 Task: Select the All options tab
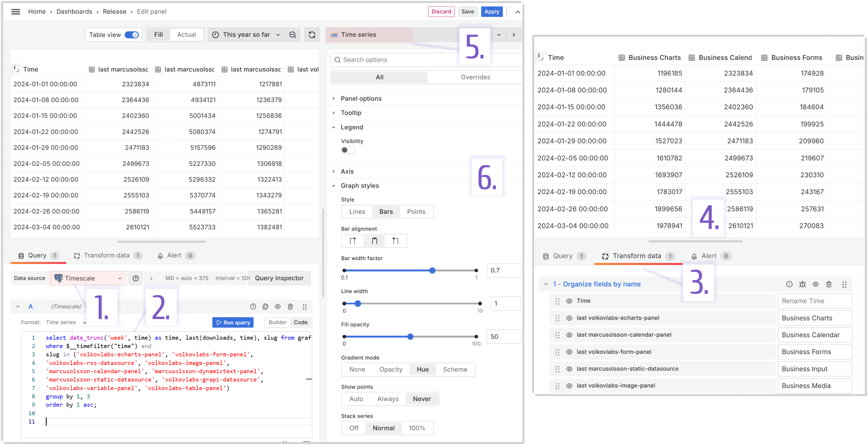(379, 77)
